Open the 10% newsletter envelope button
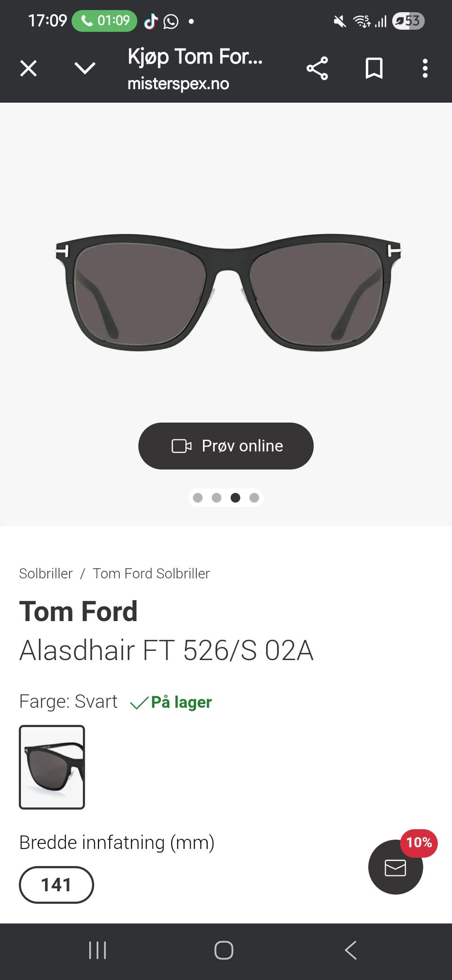The width and height of the screenshot is (452, 980). [x=395, y=867]
